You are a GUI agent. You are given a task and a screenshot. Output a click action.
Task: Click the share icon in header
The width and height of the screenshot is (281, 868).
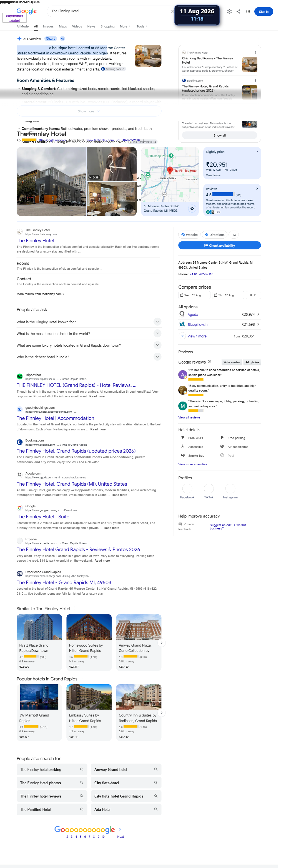click(239, 11)
